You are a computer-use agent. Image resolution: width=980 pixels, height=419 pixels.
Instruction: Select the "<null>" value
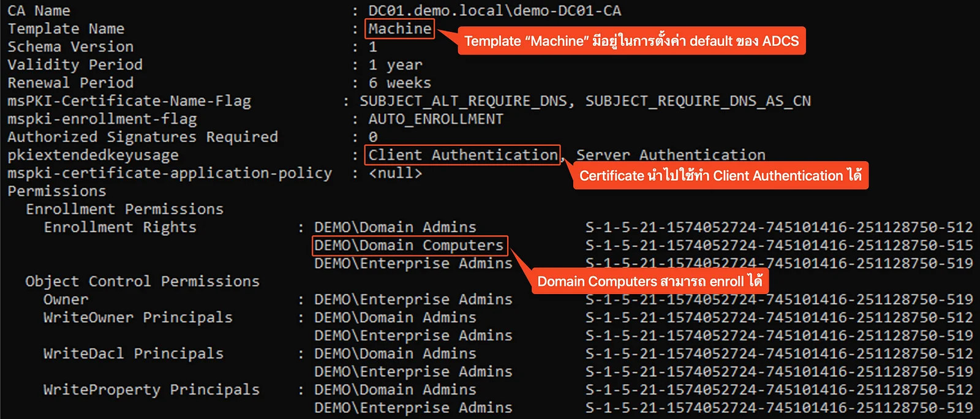395,173
